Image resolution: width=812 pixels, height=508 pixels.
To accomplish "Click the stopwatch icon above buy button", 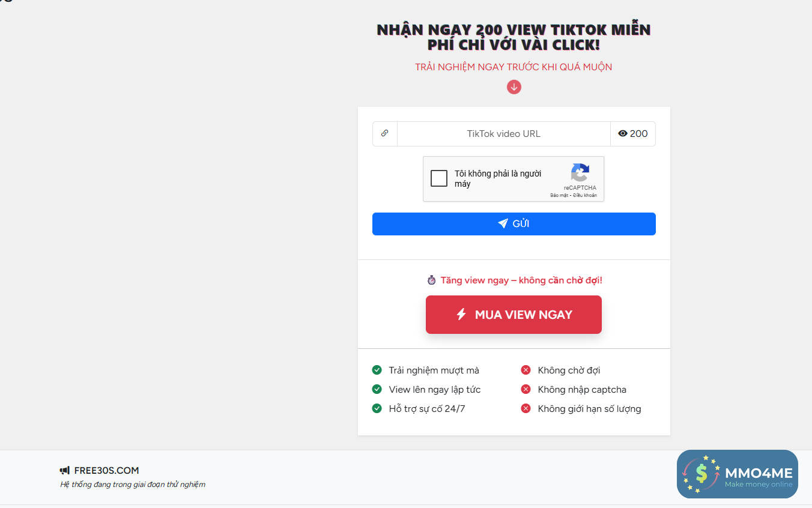I will click(x=431, y=280).
